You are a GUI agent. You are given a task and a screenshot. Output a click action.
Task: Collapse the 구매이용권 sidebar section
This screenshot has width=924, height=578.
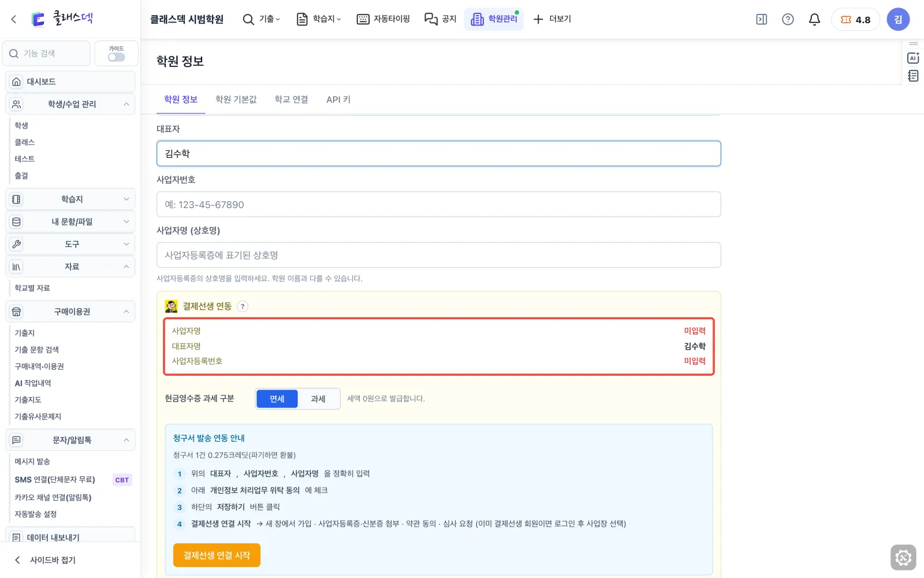(70, 312)
